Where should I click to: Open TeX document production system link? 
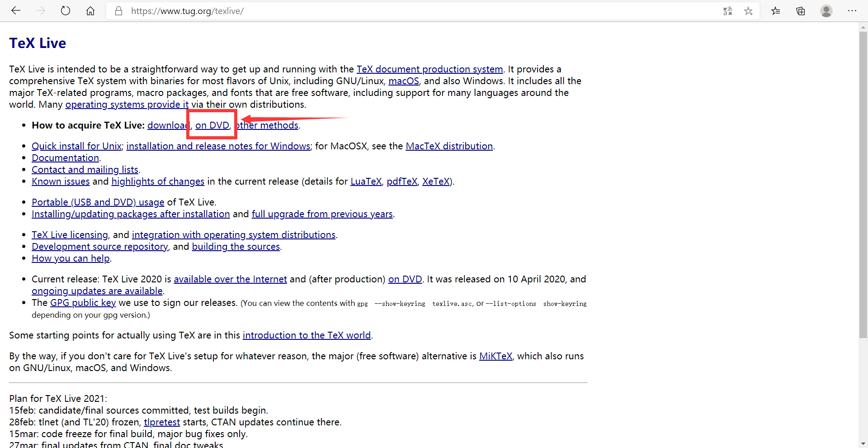[429, 69]
